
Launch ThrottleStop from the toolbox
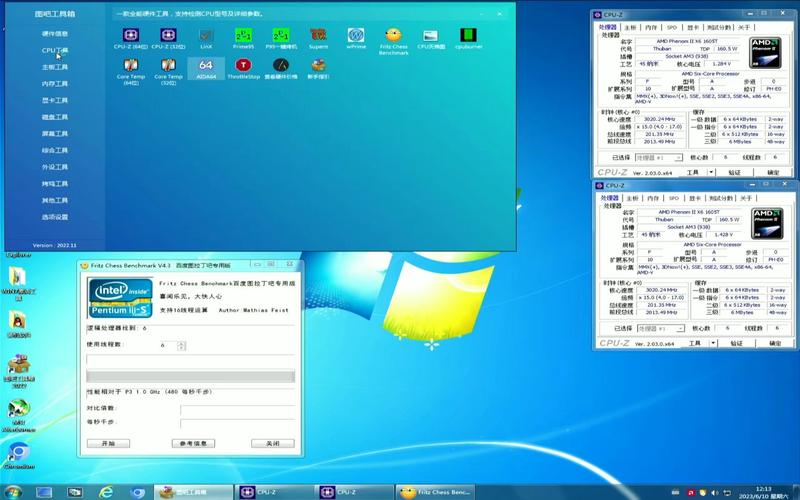243,69
